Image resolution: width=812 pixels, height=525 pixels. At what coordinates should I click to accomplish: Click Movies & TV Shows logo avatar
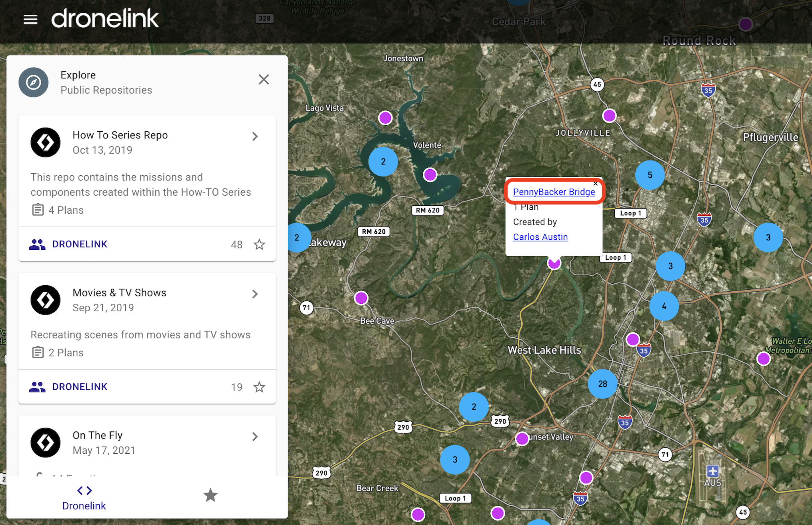point(46,300)
